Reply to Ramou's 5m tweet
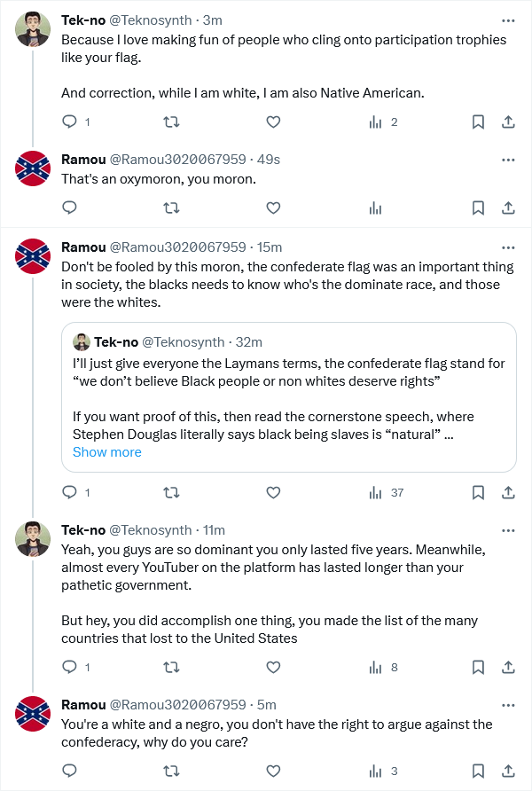Viewport: 532px width, 791px height. click(69, 771)
